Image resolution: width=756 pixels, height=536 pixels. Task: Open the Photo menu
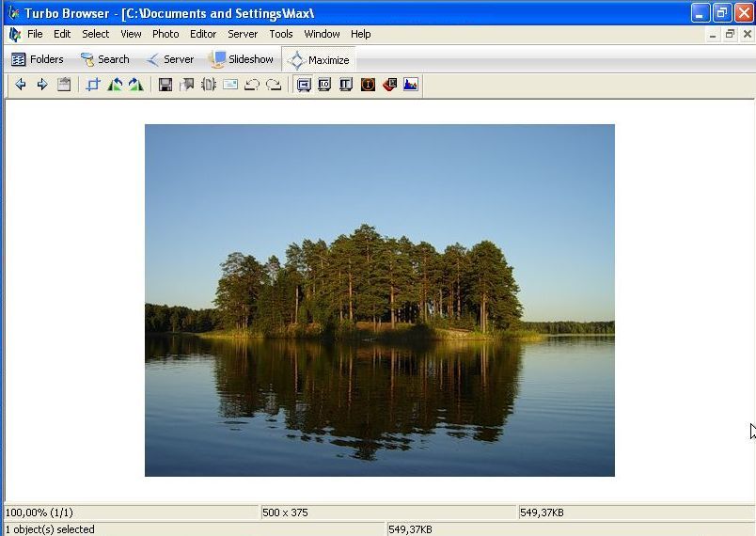(165, 34)
